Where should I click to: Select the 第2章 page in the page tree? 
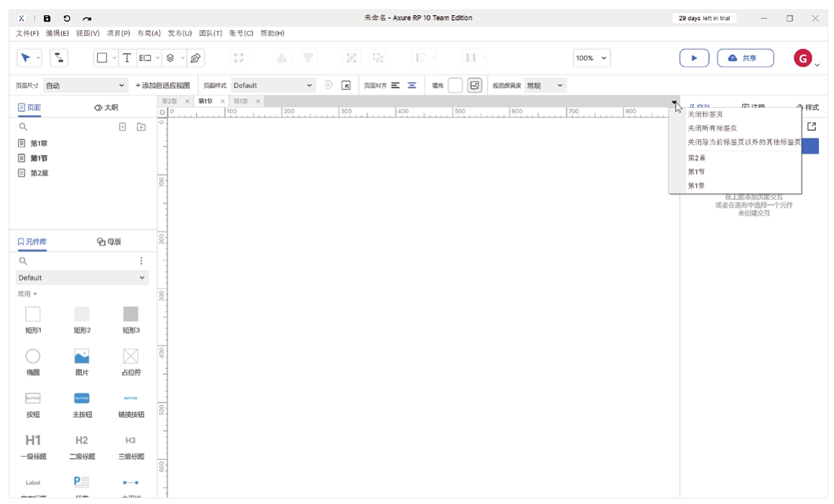(40, 173)
